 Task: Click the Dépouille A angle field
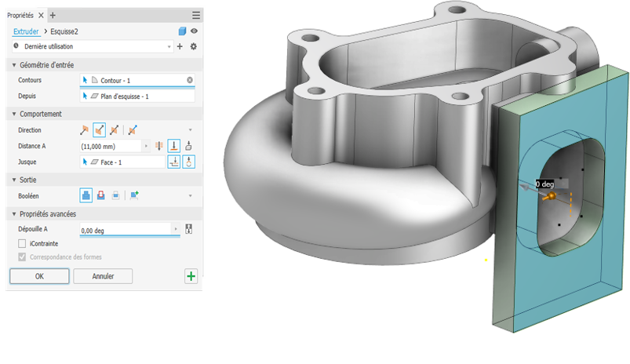pos(125,230)
